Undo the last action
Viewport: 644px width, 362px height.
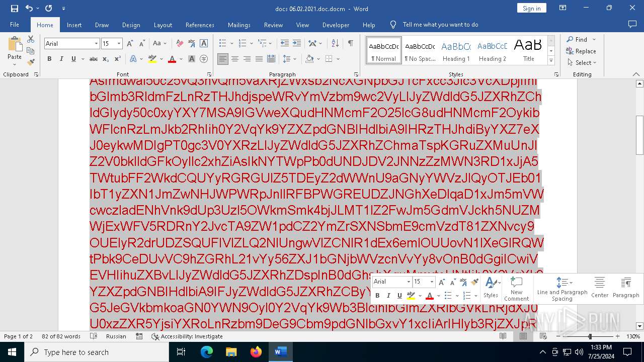tap(29, 9)
